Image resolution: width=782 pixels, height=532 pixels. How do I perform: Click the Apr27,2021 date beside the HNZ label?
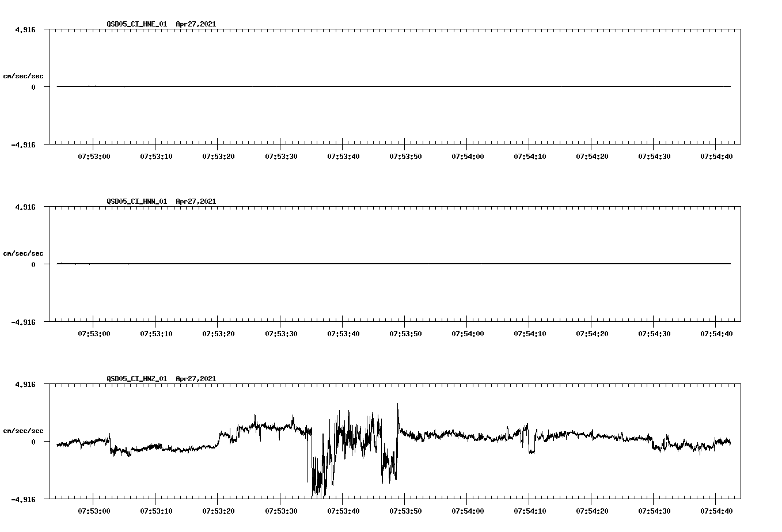(x=195, y=379)
